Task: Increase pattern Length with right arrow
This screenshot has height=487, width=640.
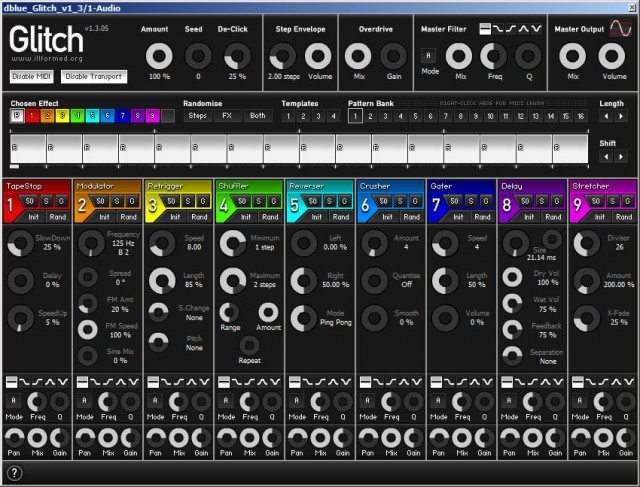Action: pyautogui.click(x=621, y=116)
